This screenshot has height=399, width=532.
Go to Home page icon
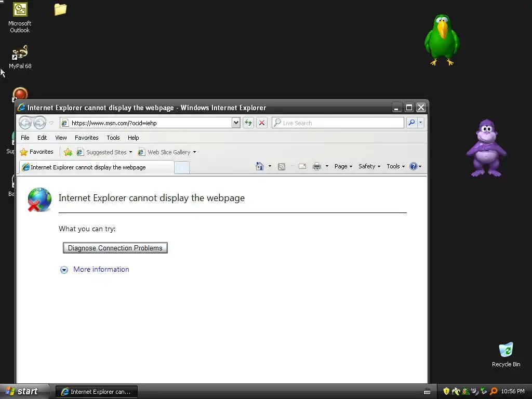pos(260,166)
